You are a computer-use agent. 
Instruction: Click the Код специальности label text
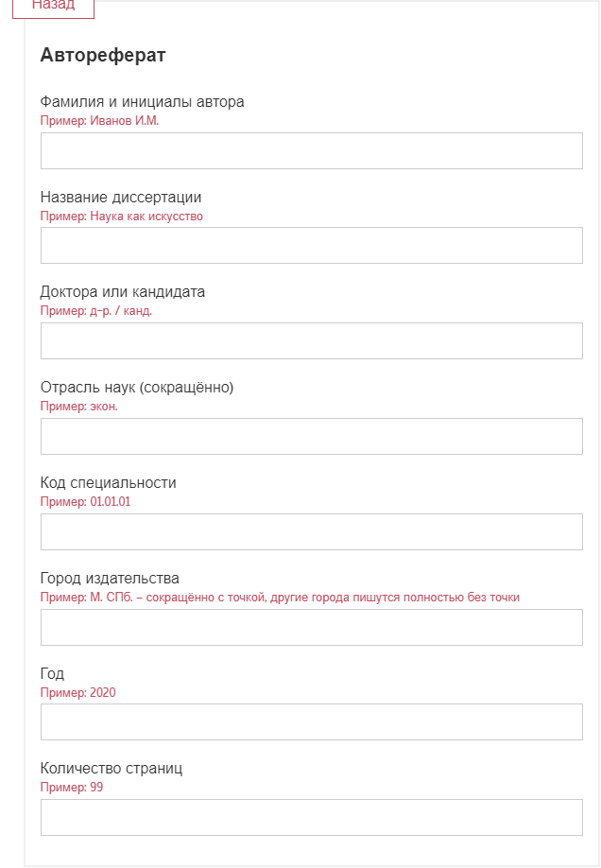(x=108, y=483)
